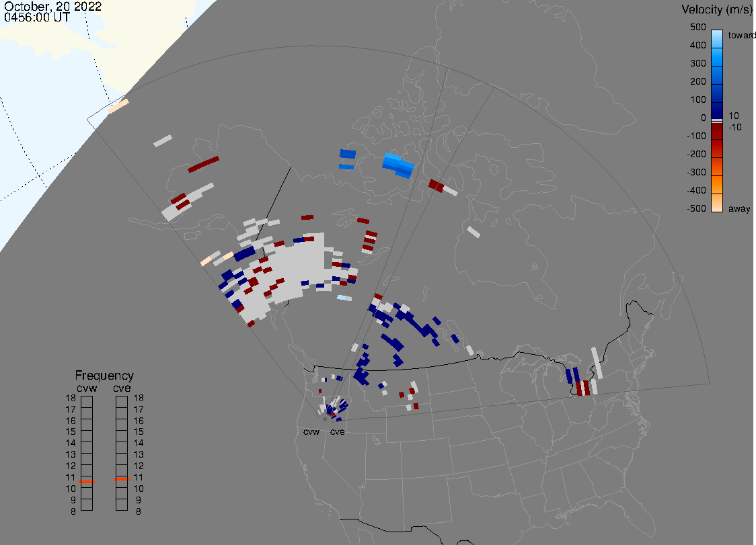Click the time stamp "0456:00 UT"
The height and width of the screenshot is (545, 756).
[x=36, y=17]
